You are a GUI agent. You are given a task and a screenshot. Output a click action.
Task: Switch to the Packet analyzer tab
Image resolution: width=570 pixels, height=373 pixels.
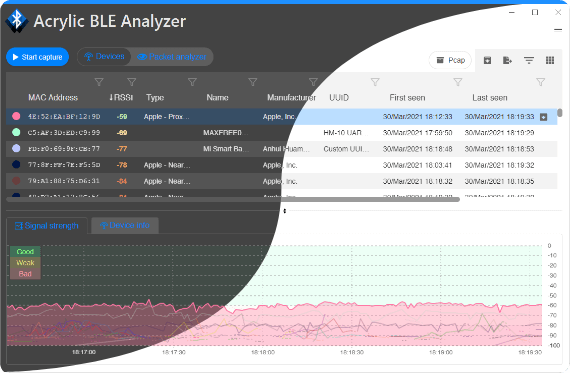point(172,57)
